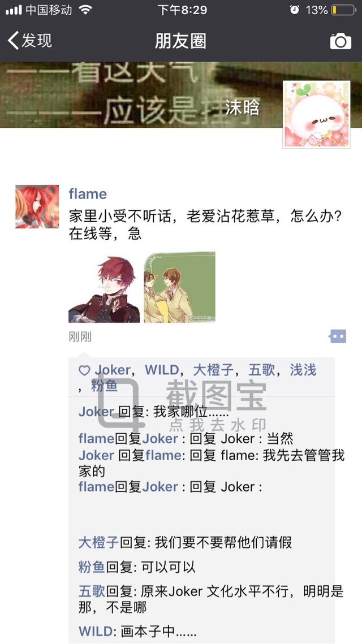362x644 pixels.
Task: Tap 五歌 name in the comment reply
Action: (x=92, y=591)
